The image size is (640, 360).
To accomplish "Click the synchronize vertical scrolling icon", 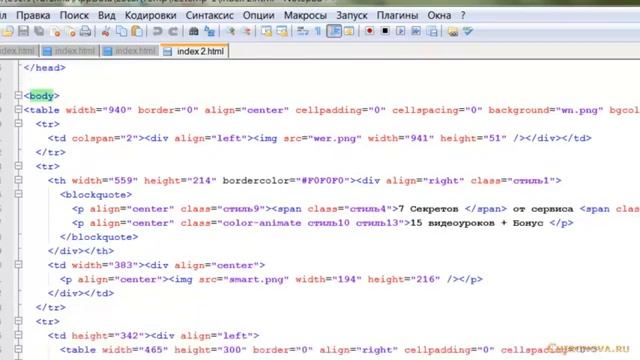I will click(x=267, y=31).
